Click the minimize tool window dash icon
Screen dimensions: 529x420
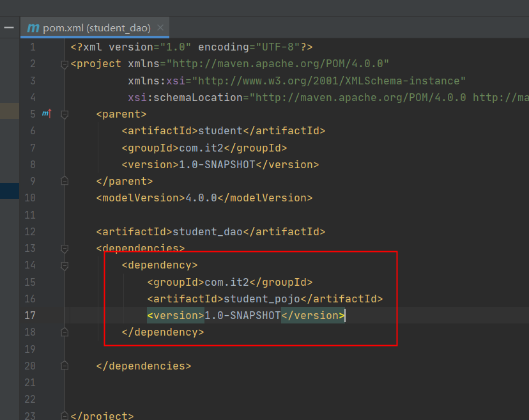click(x=9, y=27)
